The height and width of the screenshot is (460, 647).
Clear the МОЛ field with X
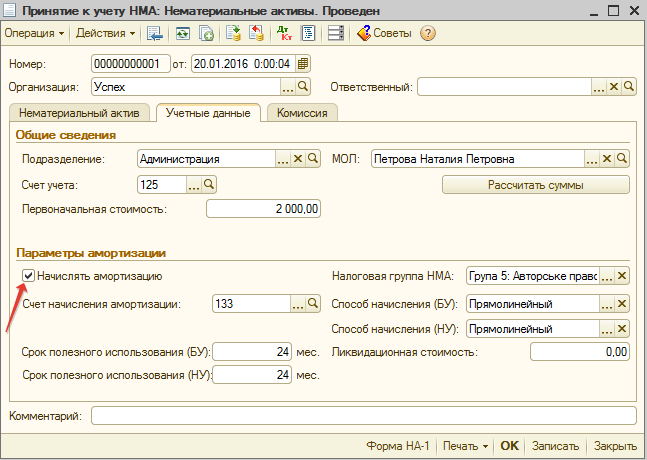click(607, 159)
